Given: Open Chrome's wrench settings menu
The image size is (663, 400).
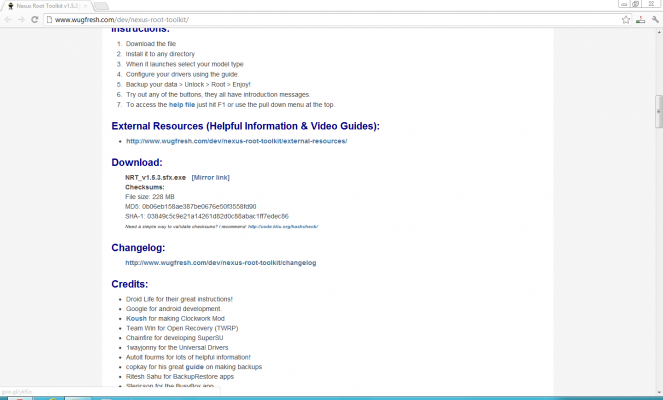Looking at the screenshot, I should tap(655, 19).
